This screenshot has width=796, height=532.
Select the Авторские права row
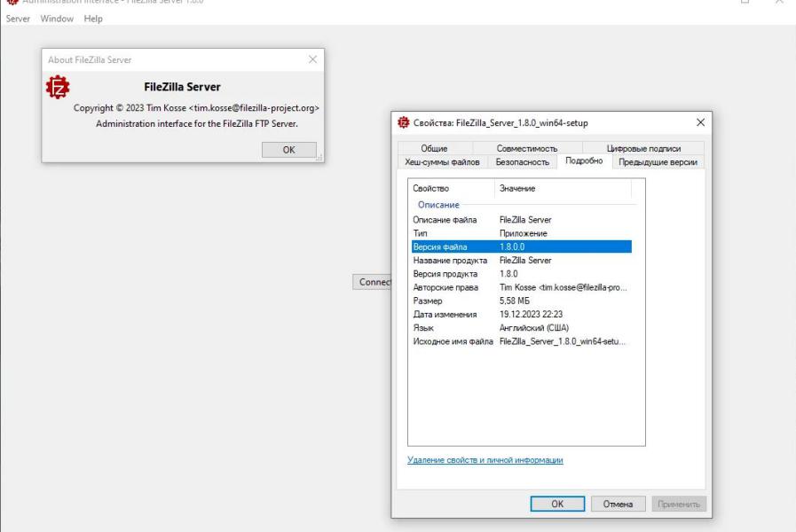click(522, 287)
